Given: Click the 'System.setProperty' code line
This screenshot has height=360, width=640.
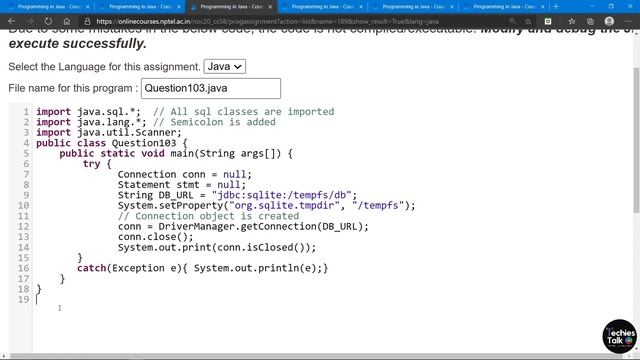Looking at the screenshot, I should 266,205.
